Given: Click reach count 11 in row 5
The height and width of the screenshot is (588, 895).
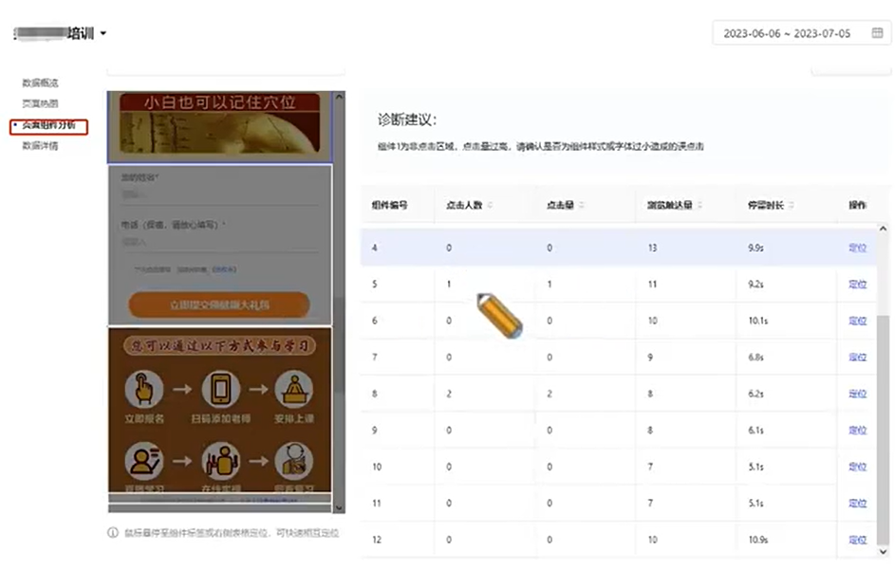Looking at the screenshot, I should (652, 284).
